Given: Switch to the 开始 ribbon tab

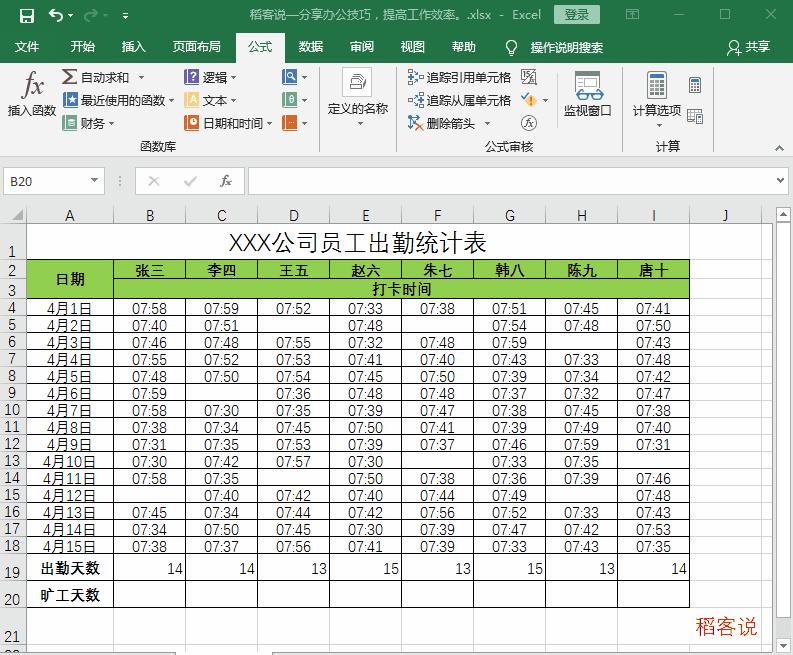Looking at the screenshot, I should click(x=82, y=47).
